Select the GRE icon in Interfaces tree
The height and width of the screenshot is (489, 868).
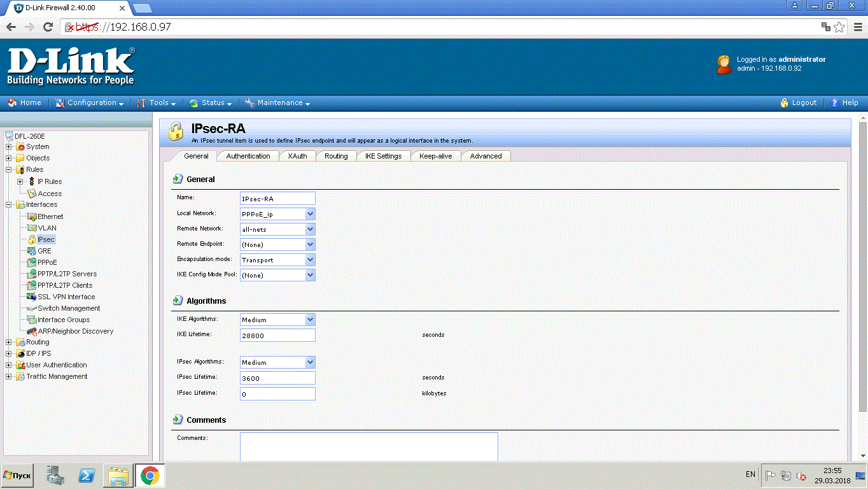click(32, 251)
